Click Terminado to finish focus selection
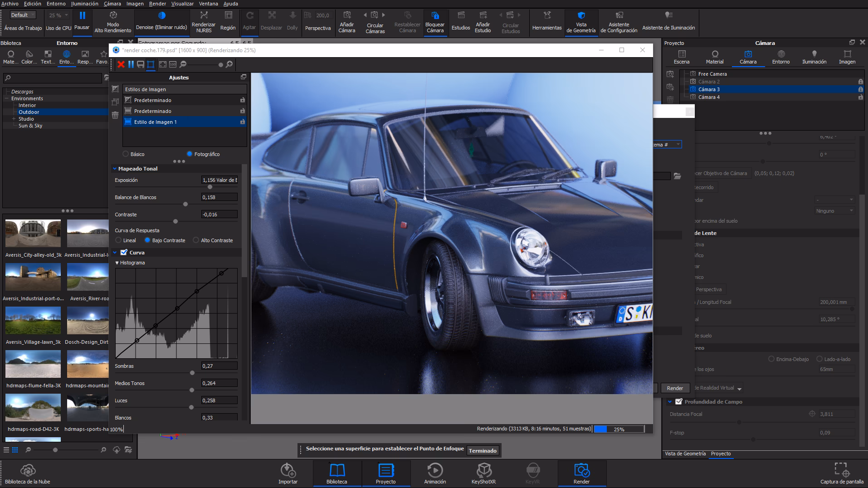This screenshot has width=868, height=488. click(483, 450)
